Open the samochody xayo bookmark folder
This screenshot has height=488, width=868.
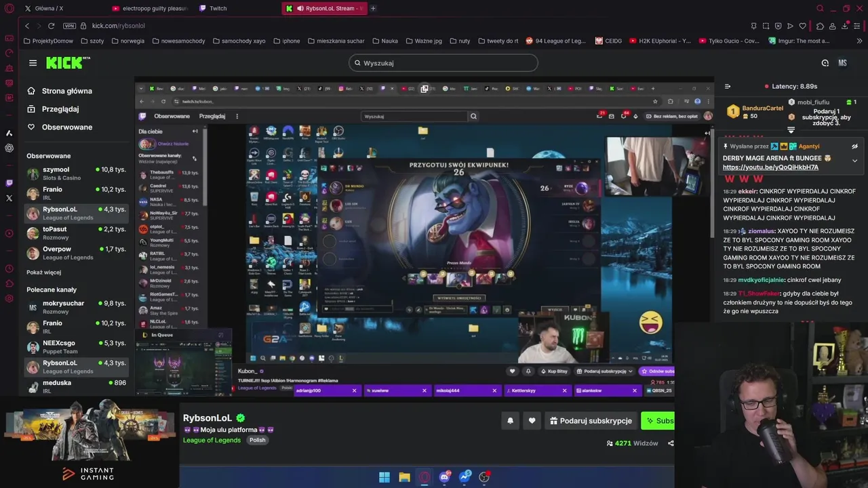[x=239, y=41]
